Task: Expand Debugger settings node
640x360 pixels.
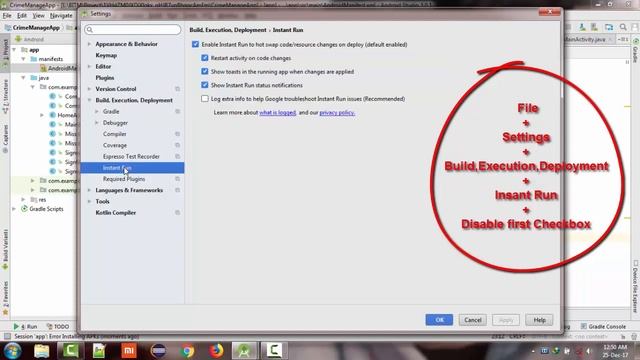Action: [x=97, y=122]
